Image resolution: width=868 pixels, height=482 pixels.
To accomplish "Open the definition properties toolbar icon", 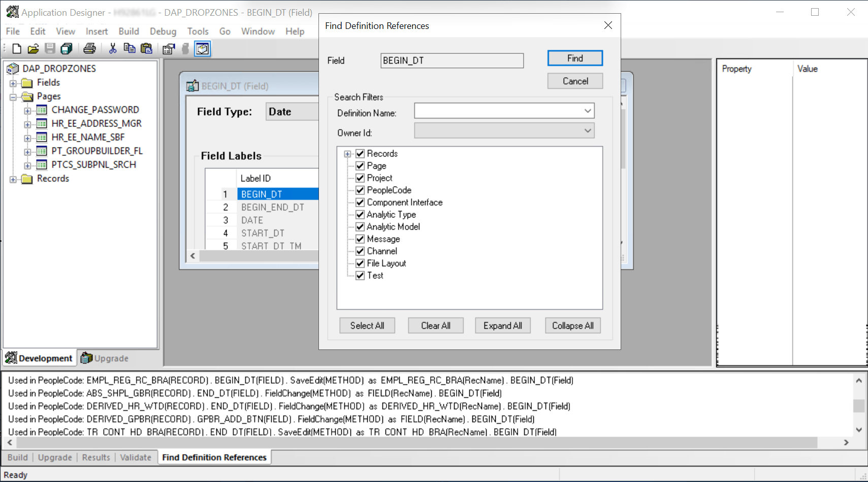I will pyautogui.click(x=169, y=48).
